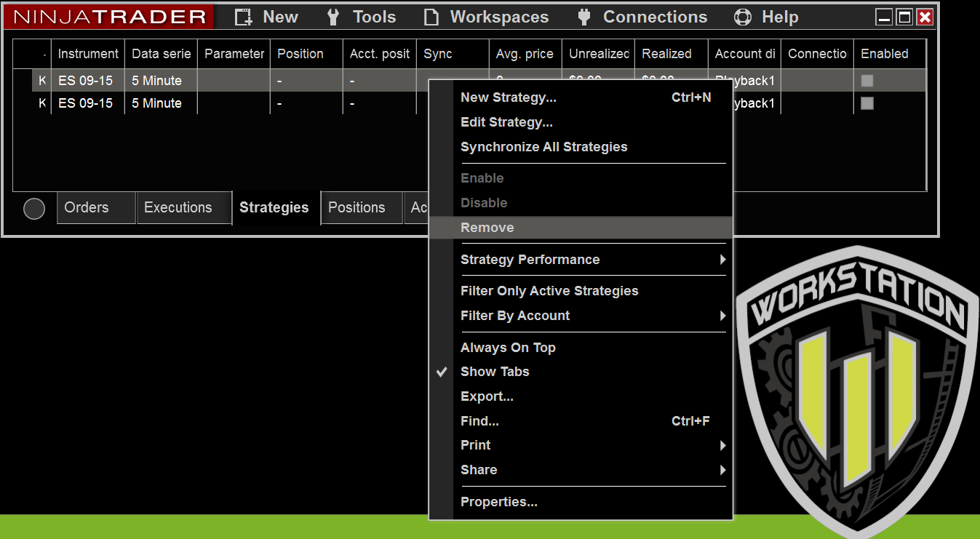Enable the first ES 09-15 strategy checkbox
This screenshot has width=980, height=539.
(x=867, y=81)
